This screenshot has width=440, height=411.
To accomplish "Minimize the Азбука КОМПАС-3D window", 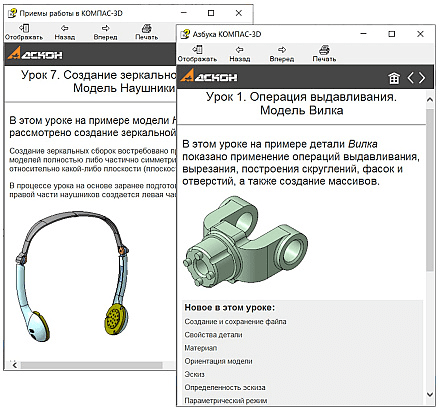I will (364, 34).
